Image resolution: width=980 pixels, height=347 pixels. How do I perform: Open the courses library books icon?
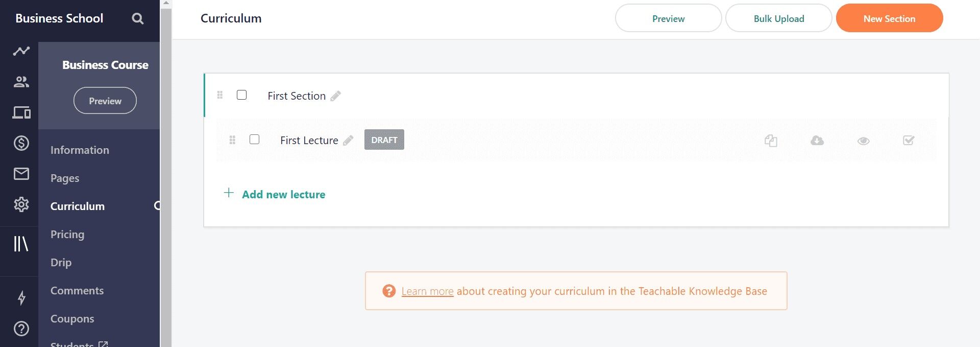pos(21,244)
